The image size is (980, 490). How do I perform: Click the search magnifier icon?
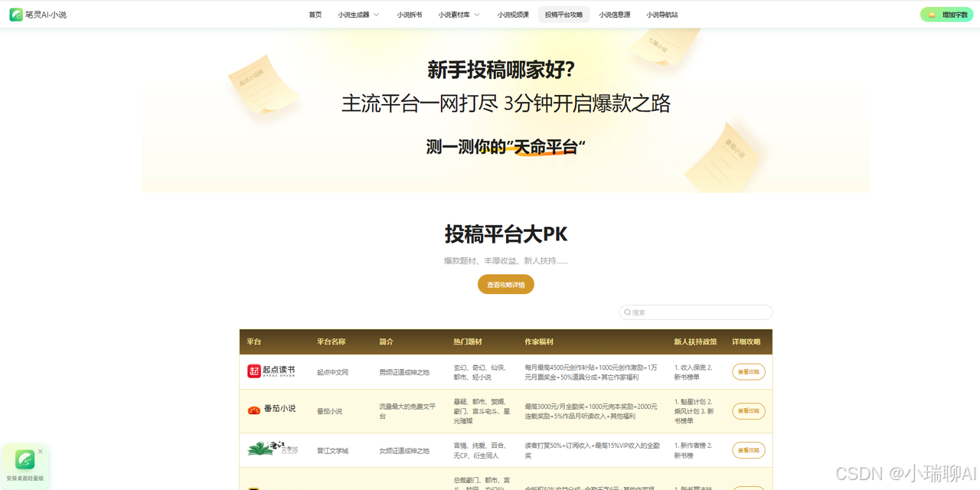[628, 312]
